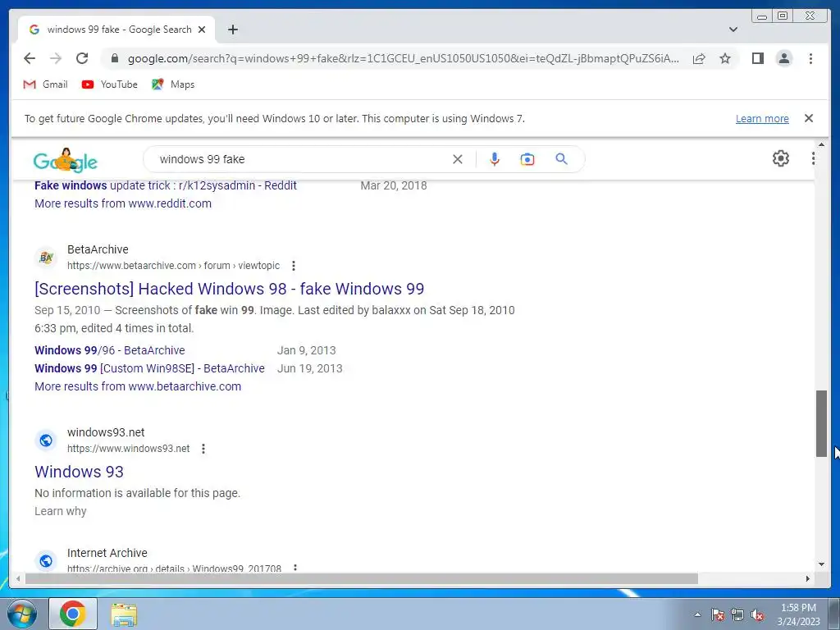This screenshot has width=840, height=630.
Task: Click Learn more in the update notice
Action: point(762,118)
